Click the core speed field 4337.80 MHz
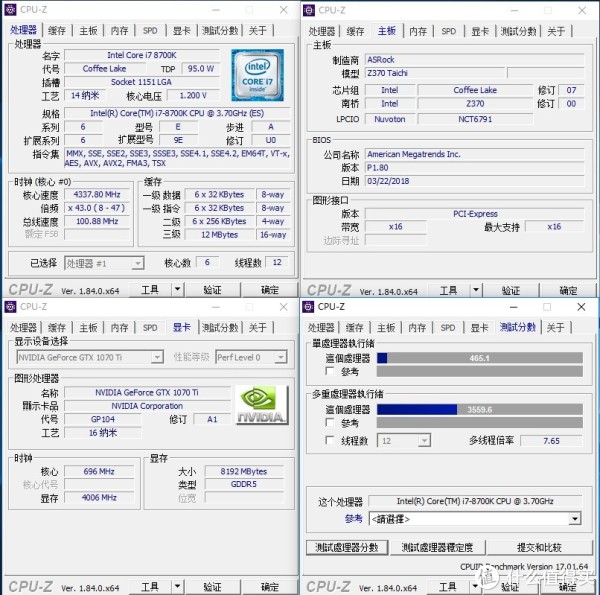 pos(97,194)
